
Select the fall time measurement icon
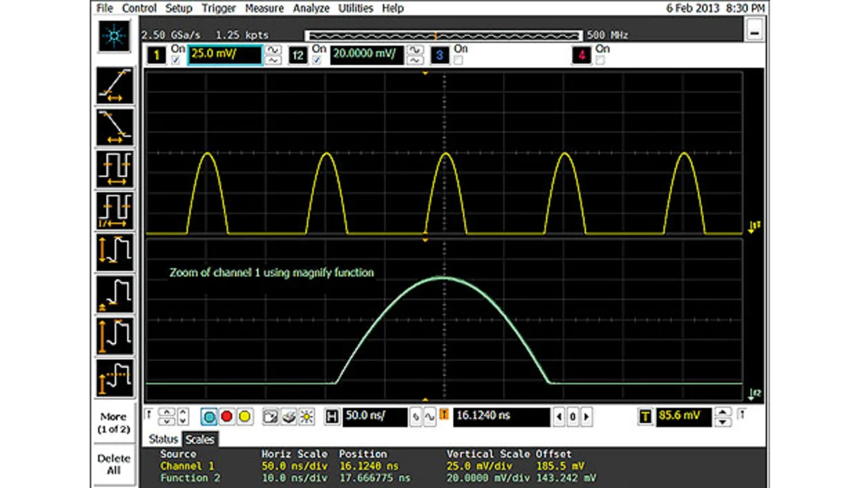tap(114, 126)
